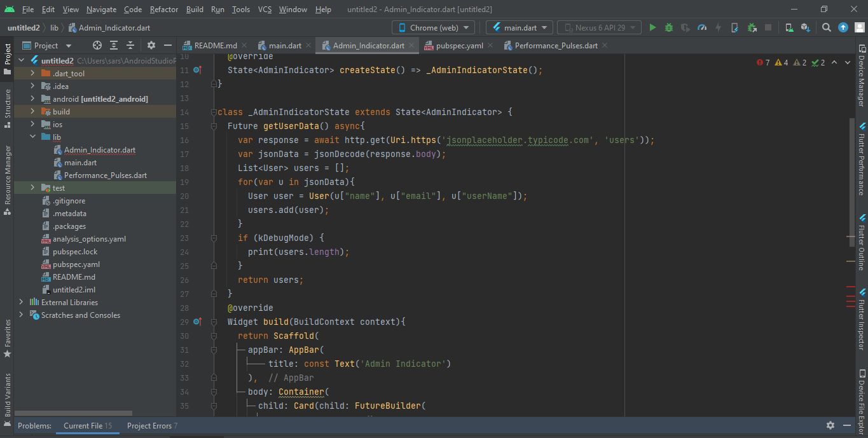Screen dimensions: 868x438
Task: Collapse the lib folder
Action: tap(32, 137)
